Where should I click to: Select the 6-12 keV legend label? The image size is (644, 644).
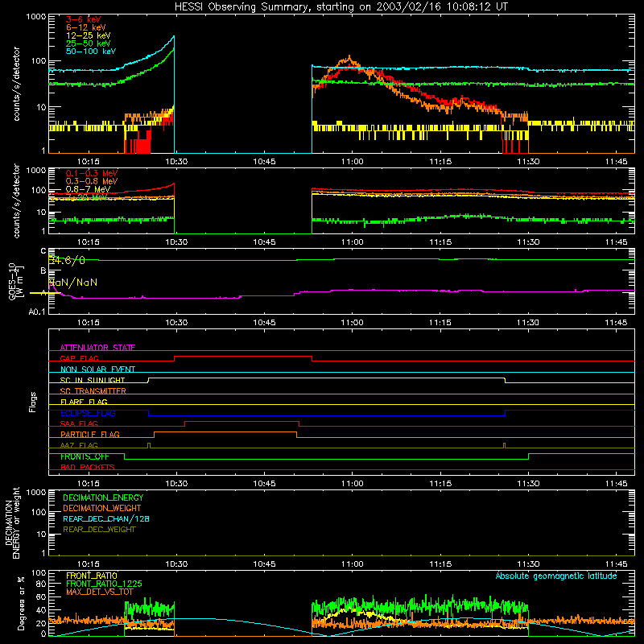(86, 27)
